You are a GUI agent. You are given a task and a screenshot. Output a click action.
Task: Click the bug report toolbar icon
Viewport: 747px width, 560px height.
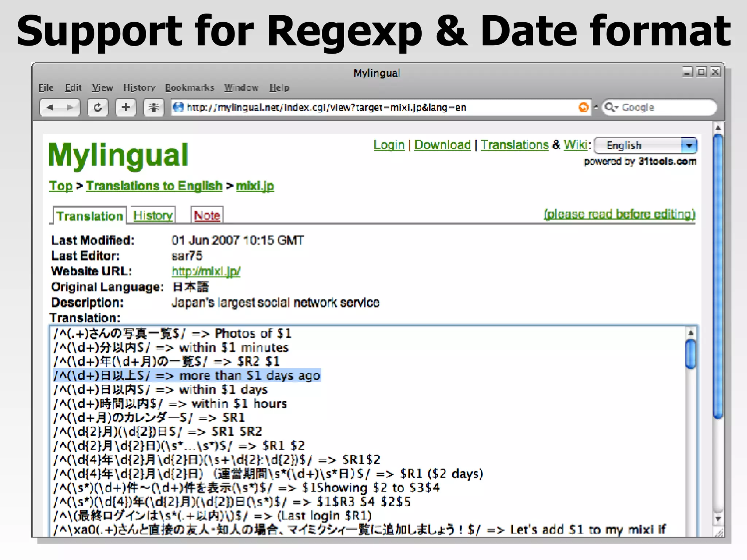coord(153,108)
